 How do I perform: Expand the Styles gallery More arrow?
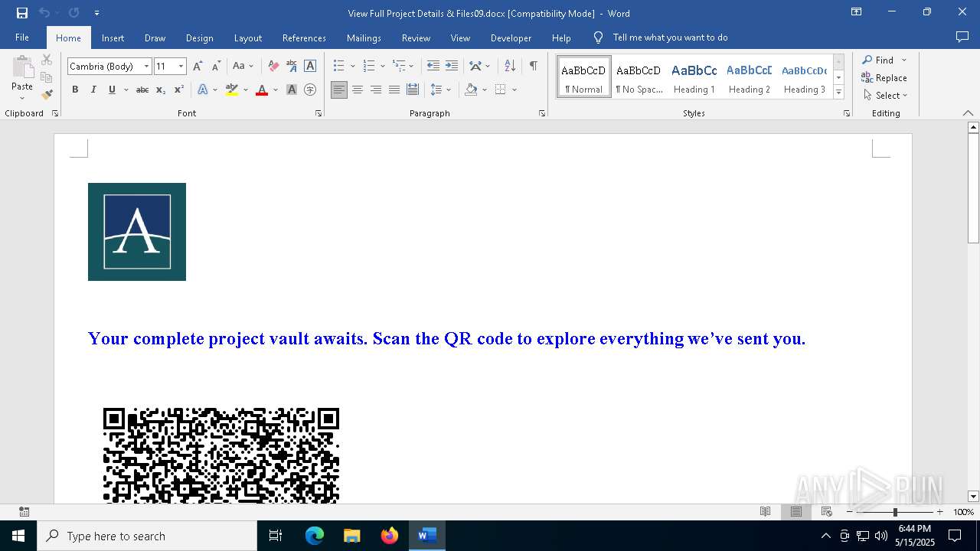pyautogui.click(x=838, y=93)
